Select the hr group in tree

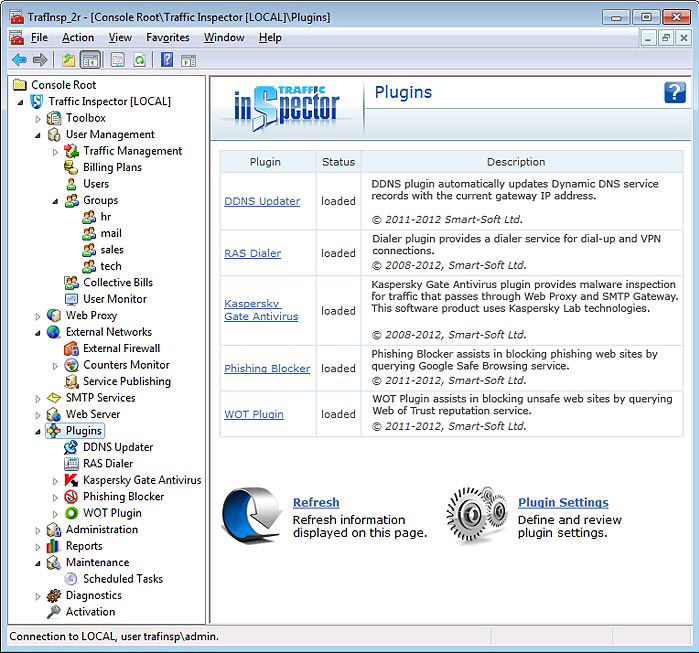pyautogui.click(x=106, y=217)
